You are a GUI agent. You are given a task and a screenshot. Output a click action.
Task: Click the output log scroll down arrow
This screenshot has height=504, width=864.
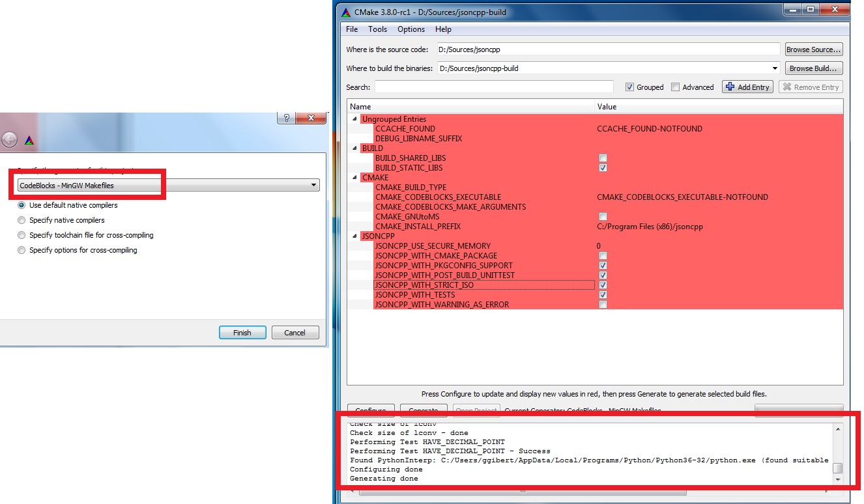click(x=838, y=479)
